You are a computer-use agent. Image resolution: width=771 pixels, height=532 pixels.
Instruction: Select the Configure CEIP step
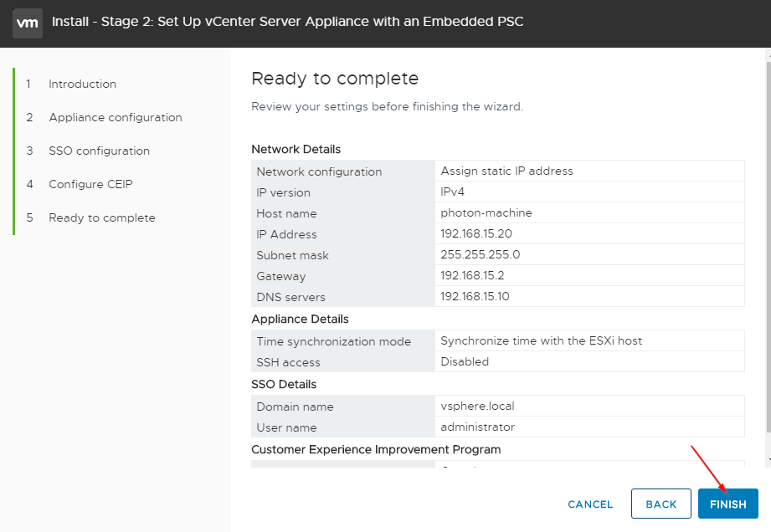pyautogui.click(x=90, y=184)
